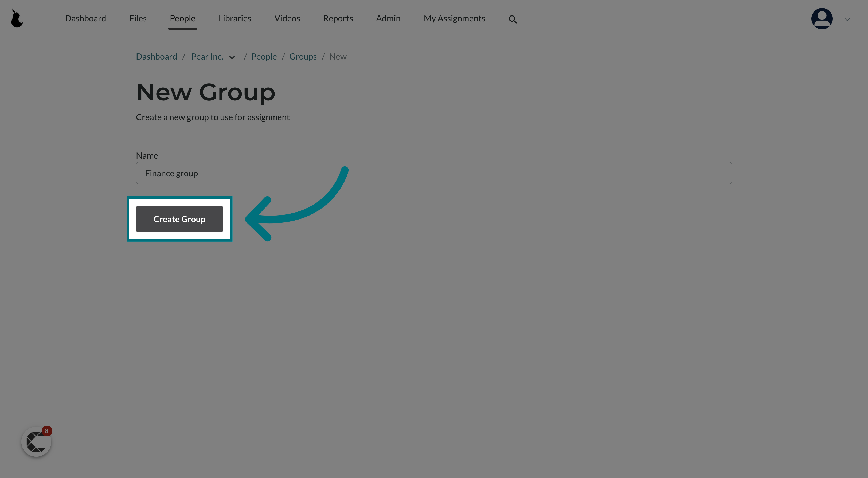868x478 pixels.
Task: Click the Videos tab item
Action: [287, 18]
